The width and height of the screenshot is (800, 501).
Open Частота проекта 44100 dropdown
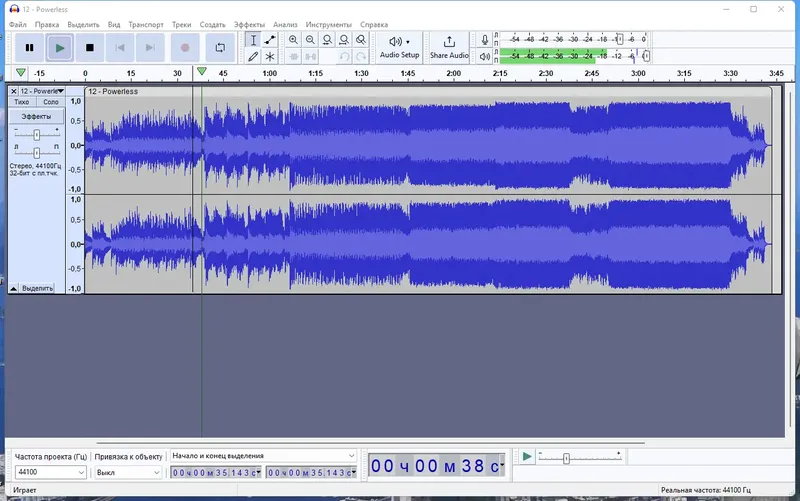tap(50, 472)
